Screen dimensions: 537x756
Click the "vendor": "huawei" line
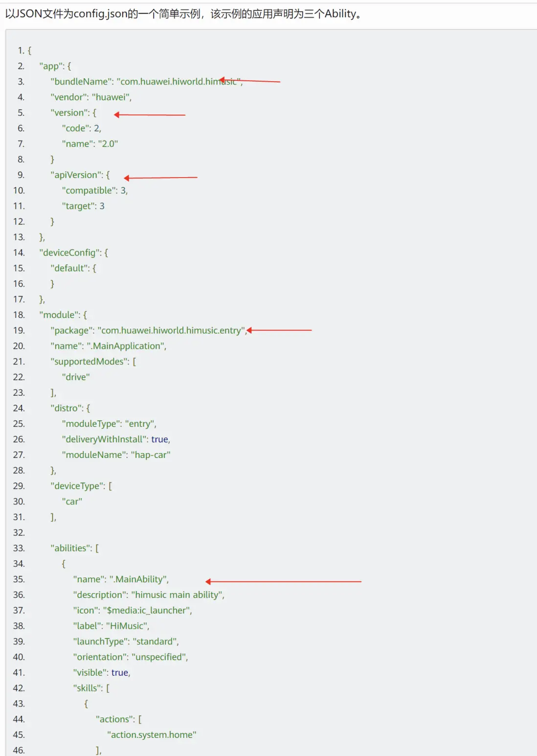pos(91,97)
